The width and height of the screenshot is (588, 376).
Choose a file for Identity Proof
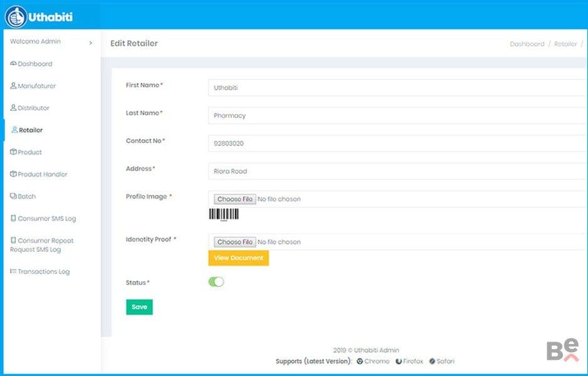click(x=234, y=242)
